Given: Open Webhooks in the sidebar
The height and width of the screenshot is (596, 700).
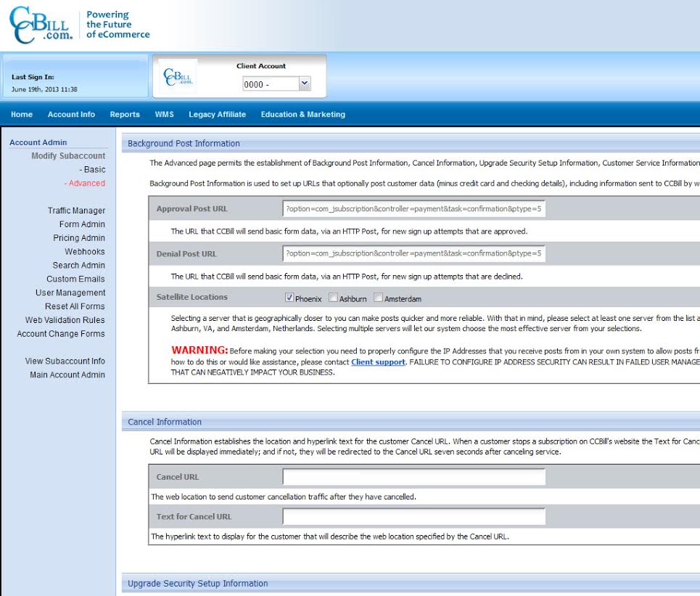Looking at the screenshot, I should point(85,251).
